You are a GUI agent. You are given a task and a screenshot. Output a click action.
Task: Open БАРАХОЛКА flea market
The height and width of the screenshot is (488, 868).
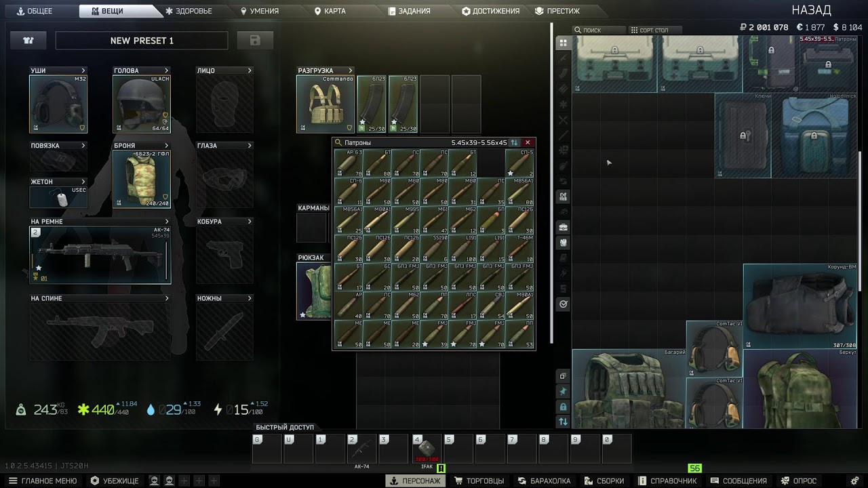pos(545,481)
